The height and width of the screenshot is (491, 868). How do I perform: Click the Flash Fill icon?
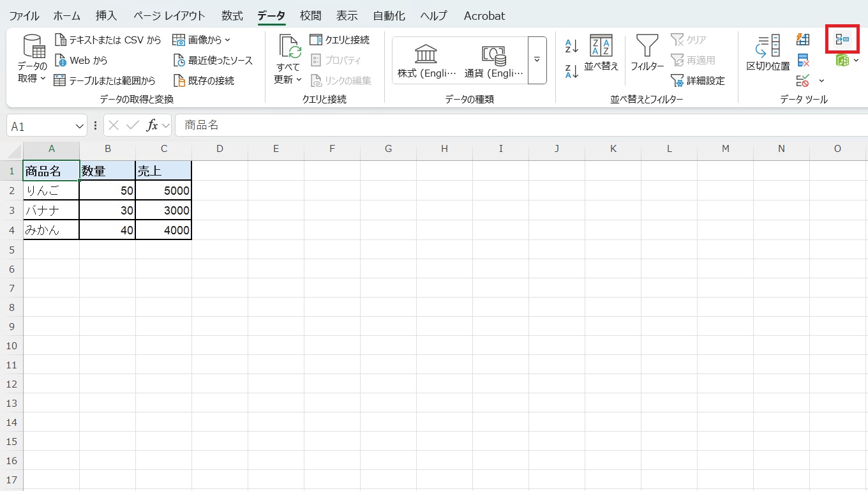pos(803,40)
